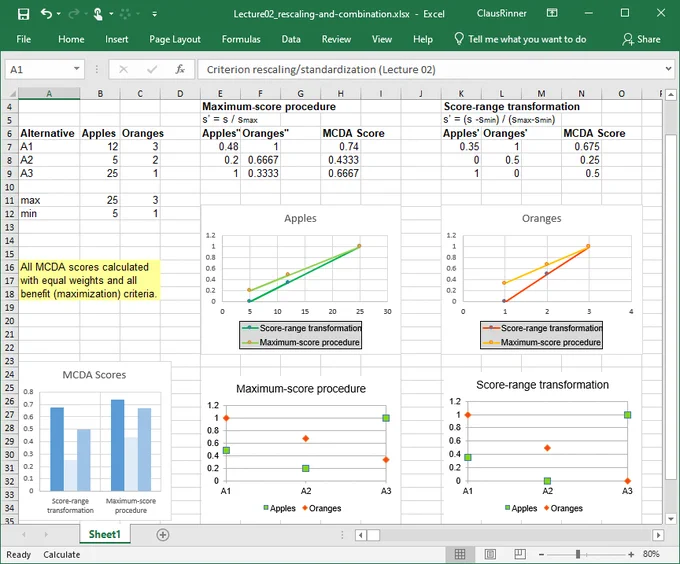Click the horizontal scrollbar left arrow
680x564 pixels.
click(x=360, y=535)
